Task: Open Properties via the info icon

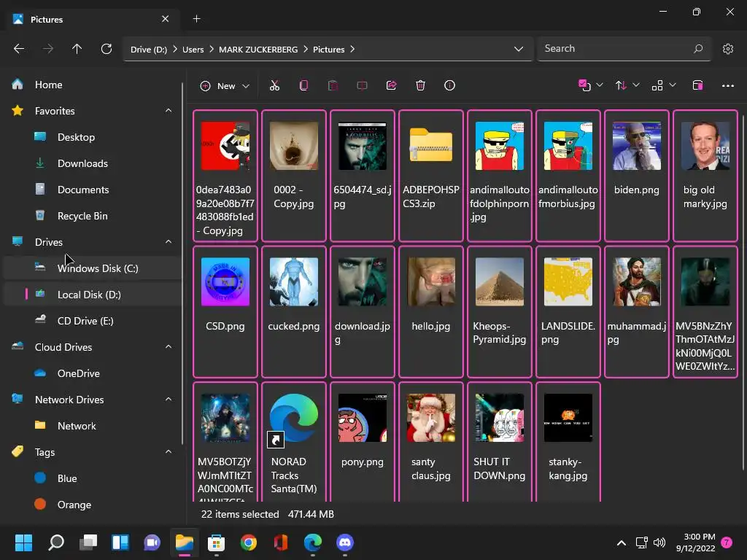Action: (449, 86)
